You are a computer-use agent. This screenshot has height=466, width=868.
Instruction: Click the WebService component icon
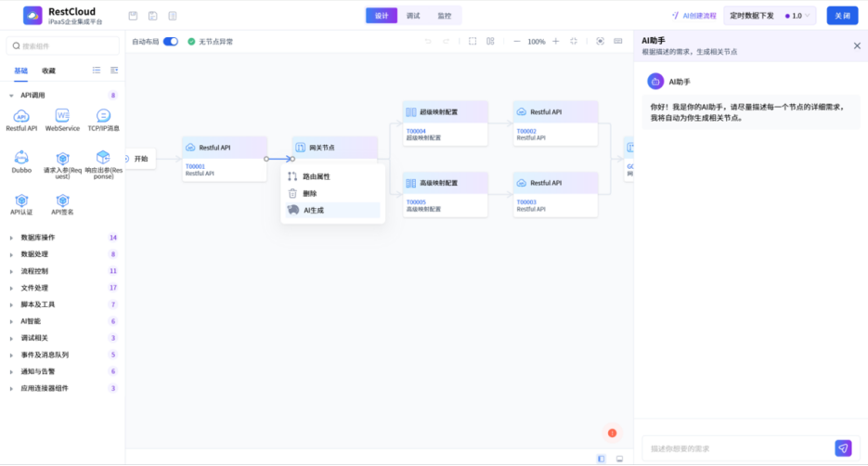point(62,115)
